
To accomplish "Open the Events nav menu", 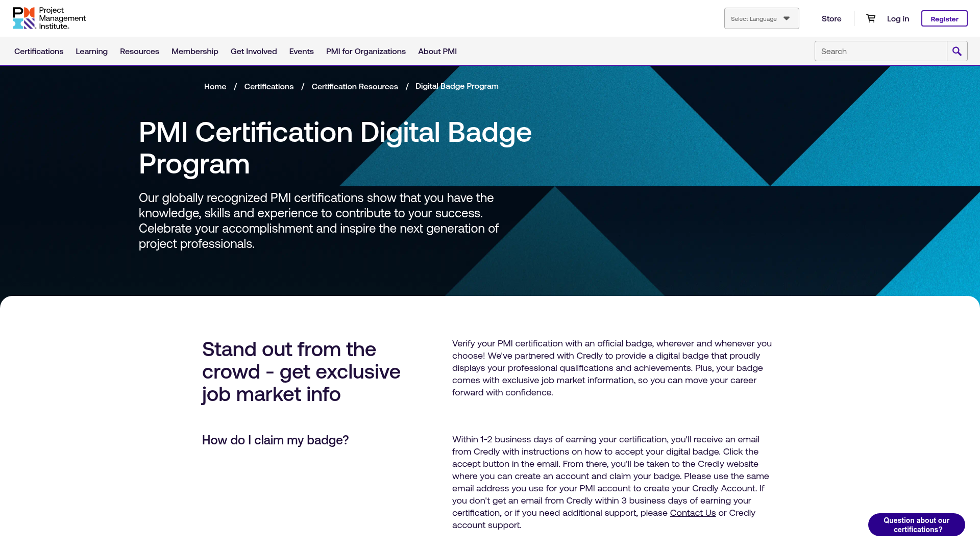I will point(302,51).
